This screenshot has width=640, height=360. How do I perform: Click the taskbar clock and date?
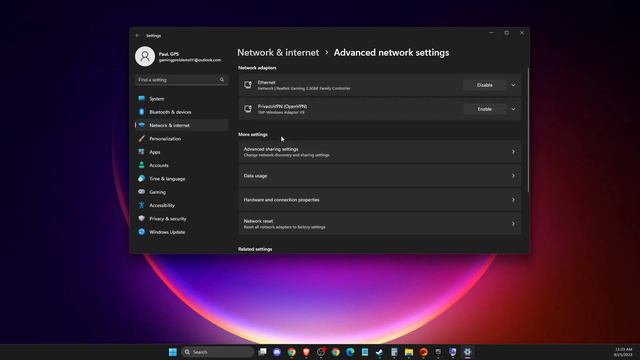[623, 352]
